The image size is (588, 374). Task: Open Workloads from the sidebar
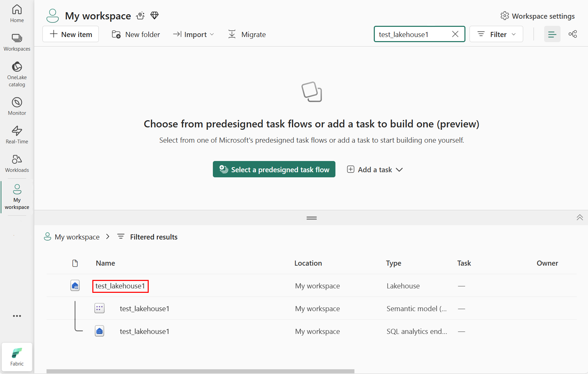[17, 163]
